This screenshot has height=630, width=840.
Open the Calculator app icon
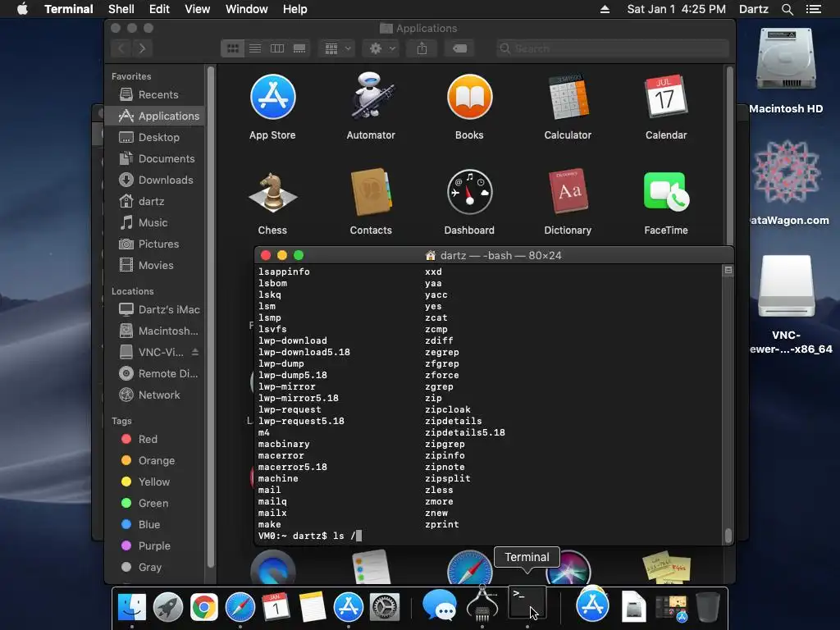(568, 97)
